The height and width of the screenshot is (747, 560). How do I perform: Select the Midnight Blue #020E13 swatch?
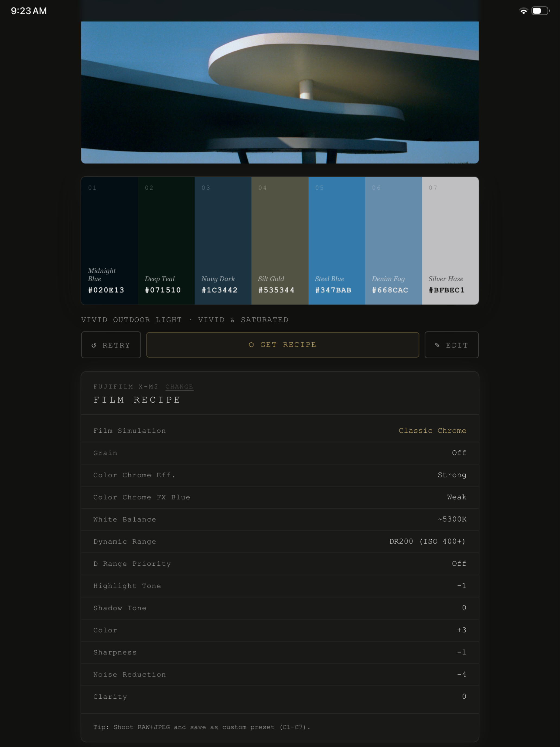109,240
